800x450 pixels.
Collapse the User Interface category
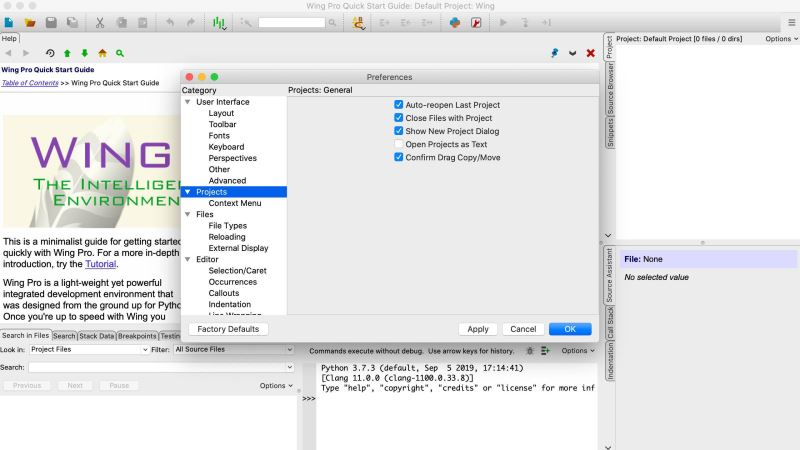coord(188,102)
